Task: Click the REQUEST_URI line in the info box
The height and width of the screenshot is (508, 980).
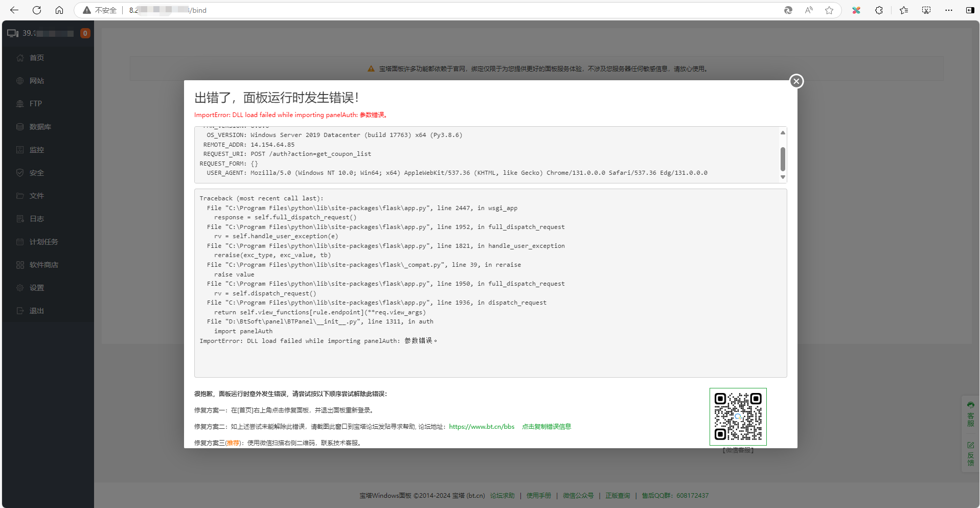Action: point(287,154)
